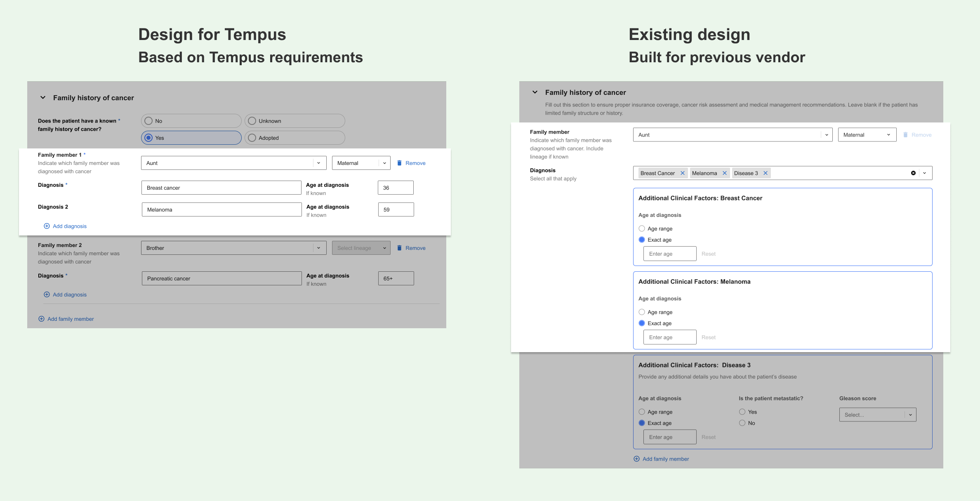The height and width of the screenshot is (501, 980).
Task: Click plus icon for Add diagnosis under Family member 2
Action: 47,294
